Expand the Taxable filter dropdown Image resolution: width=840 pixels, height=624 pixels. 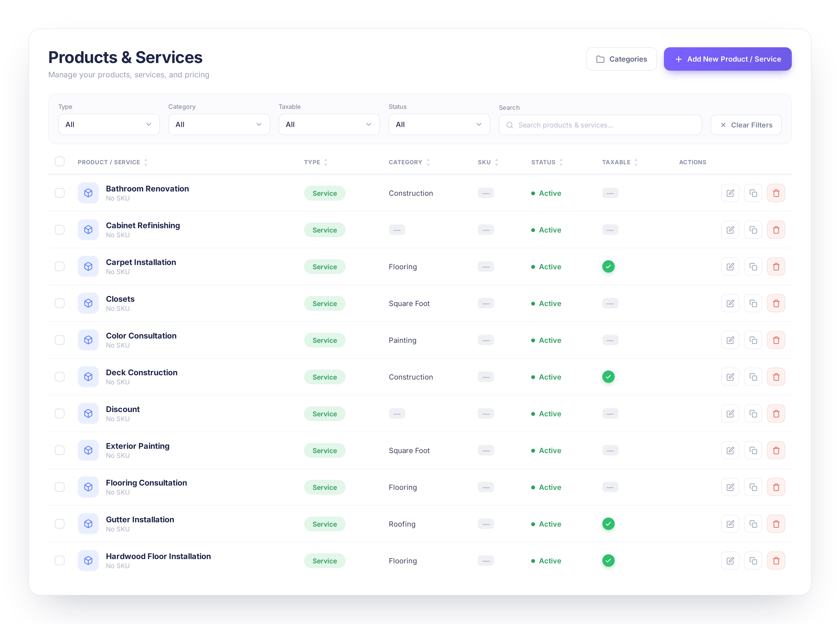329,124
